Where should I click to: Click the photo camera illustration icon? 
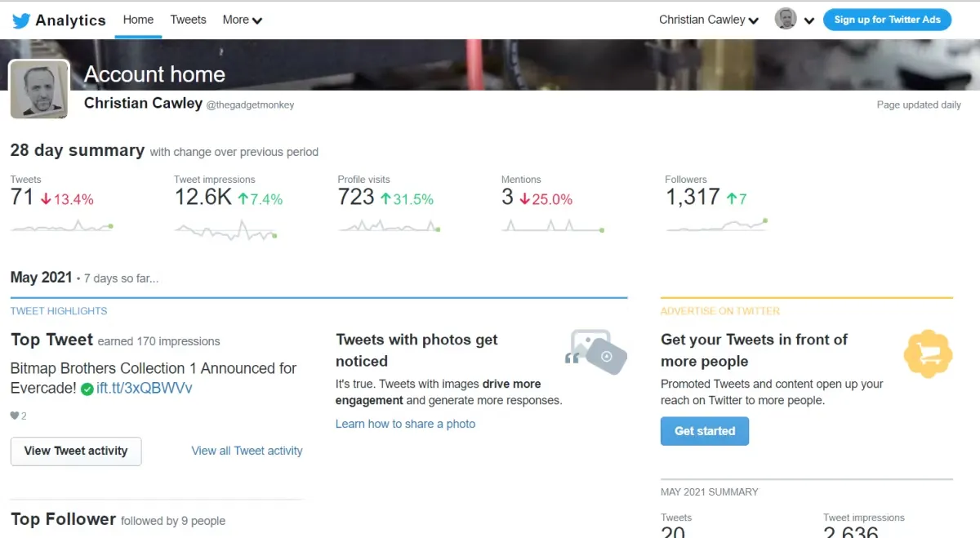596,351
